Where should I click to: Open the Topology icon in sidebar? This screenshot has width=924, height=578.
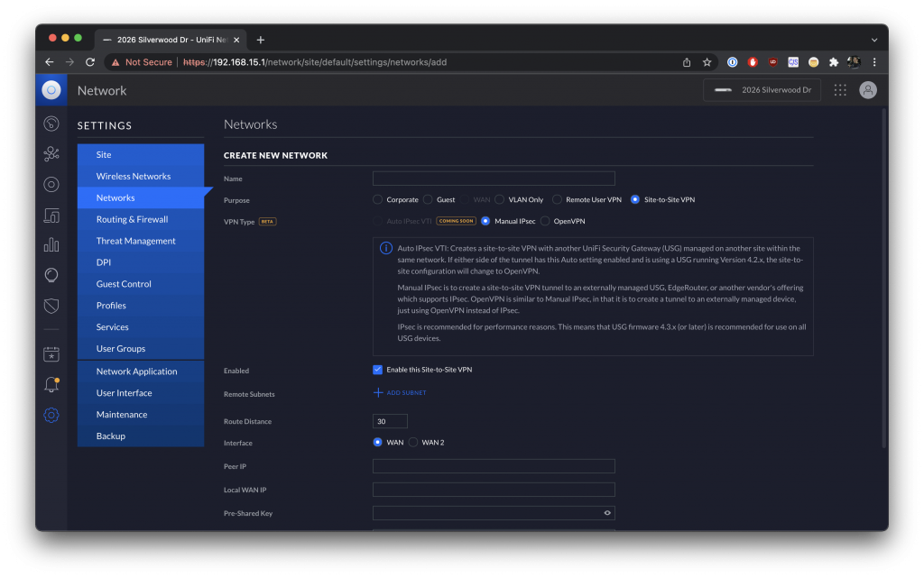pos(51,154)
